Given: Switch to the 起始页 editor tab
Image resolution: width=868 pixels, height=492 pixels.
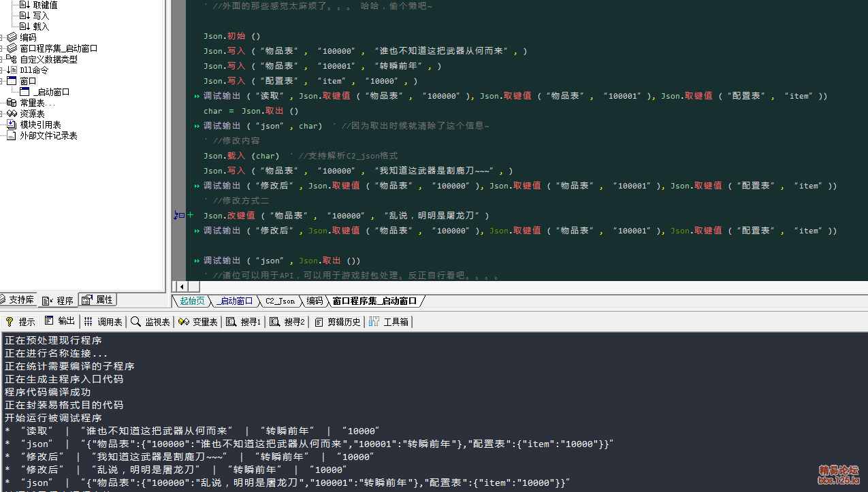Looking at the screenshot, I should 192,301.
